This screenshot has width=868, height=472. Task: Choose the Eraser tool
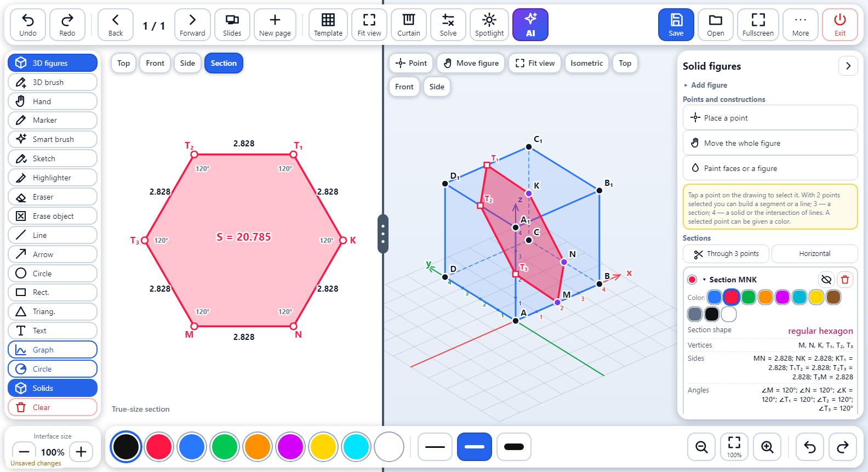point(53,197)
